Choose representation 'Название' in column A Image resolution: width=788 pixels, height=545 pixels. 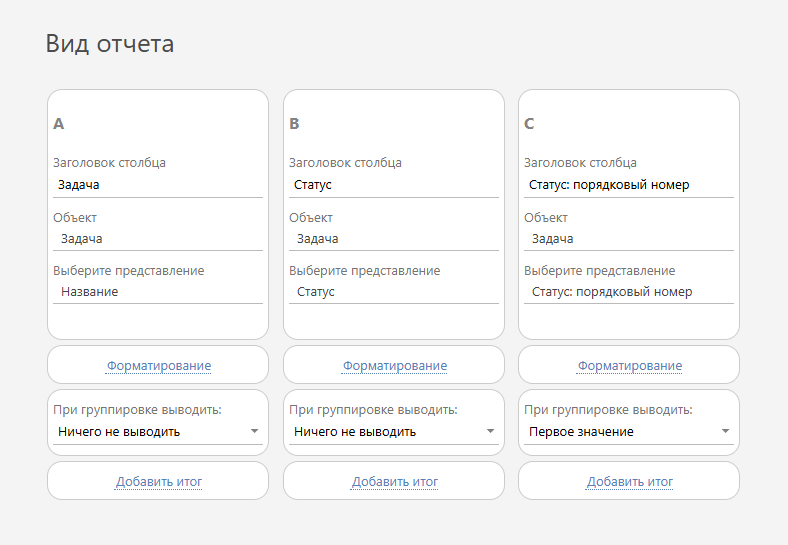(x=158, y=292)
